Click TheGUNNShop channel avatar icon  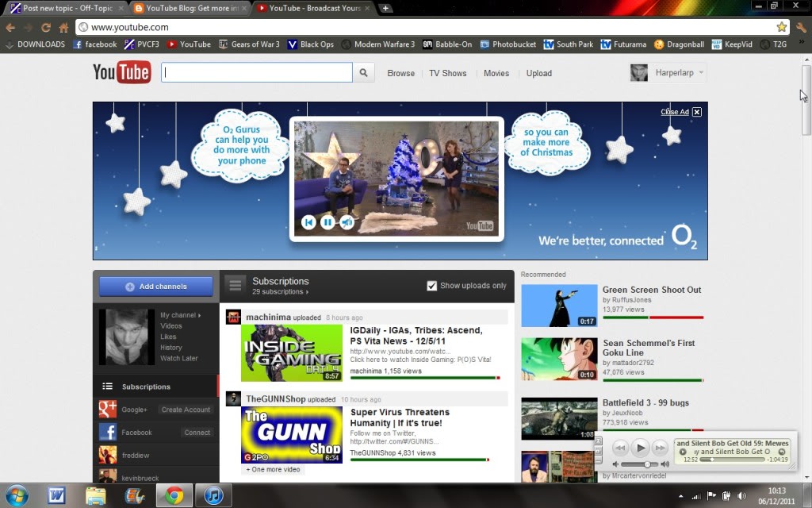pos(234,398)
